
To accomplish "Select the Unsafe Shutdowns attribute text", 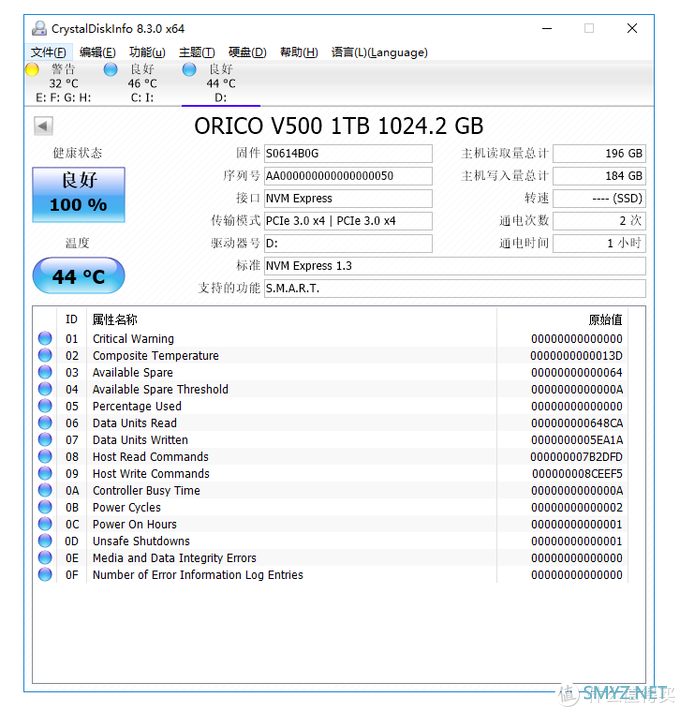I will point(141,541).
